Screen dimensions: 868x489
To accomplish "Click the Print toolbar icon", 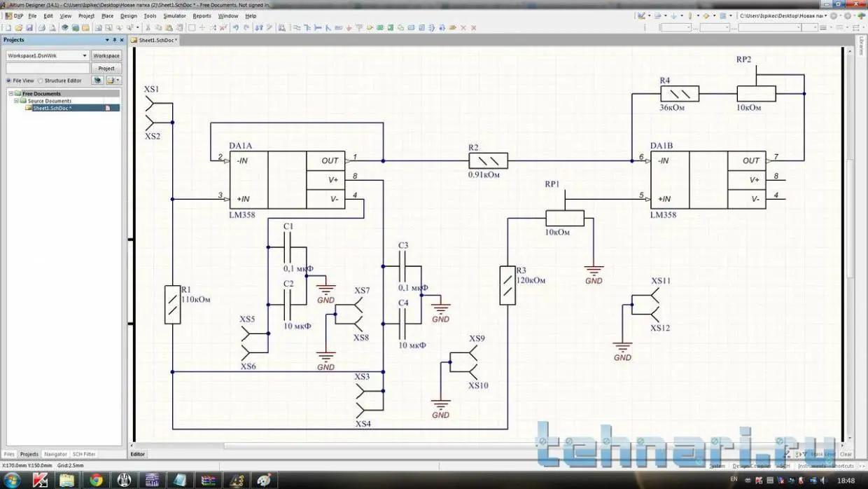I will 41,28.
